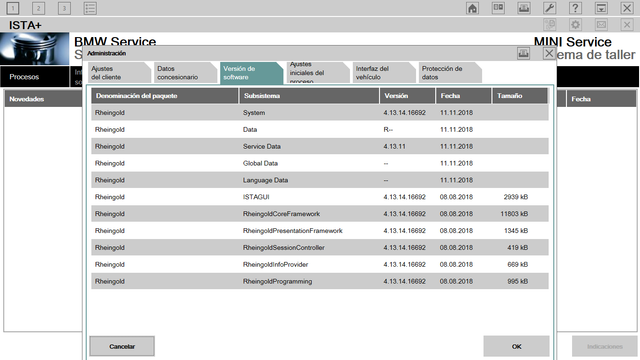Click the Cancelar button
This screenshot has width=640, height=360.
click(x=122, y=346)
